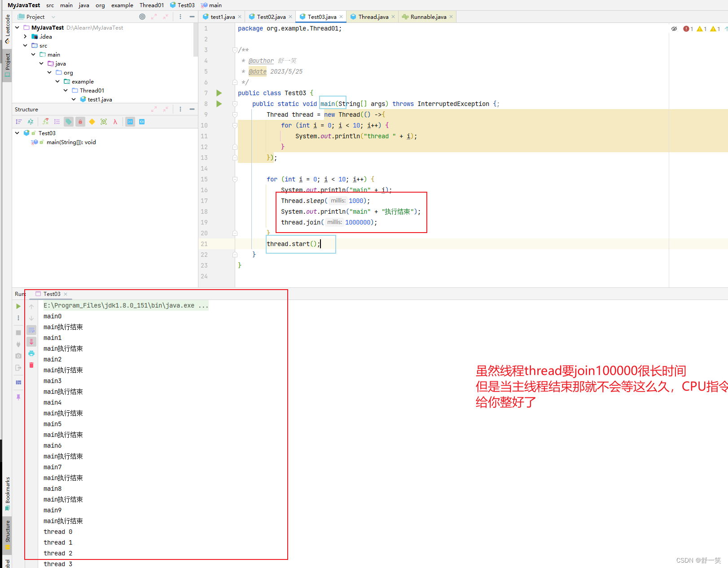Screen dimensions: 728x568
Task: Click the Exit icon in the Run toolbar
Action: [x=18, y=368]
